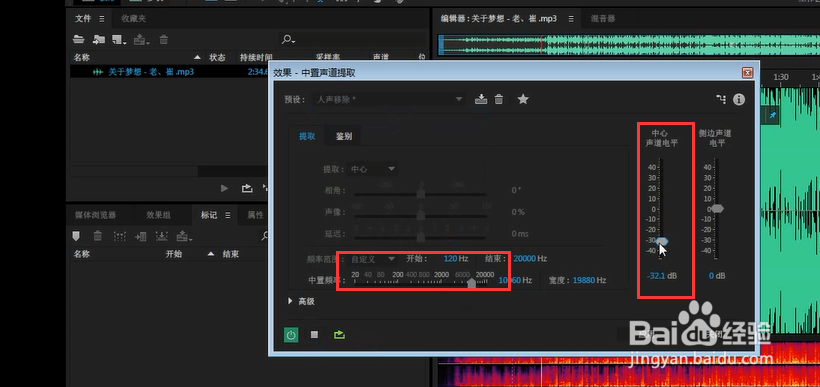Click the stop preview button in effect dialog

pos(314,335)
